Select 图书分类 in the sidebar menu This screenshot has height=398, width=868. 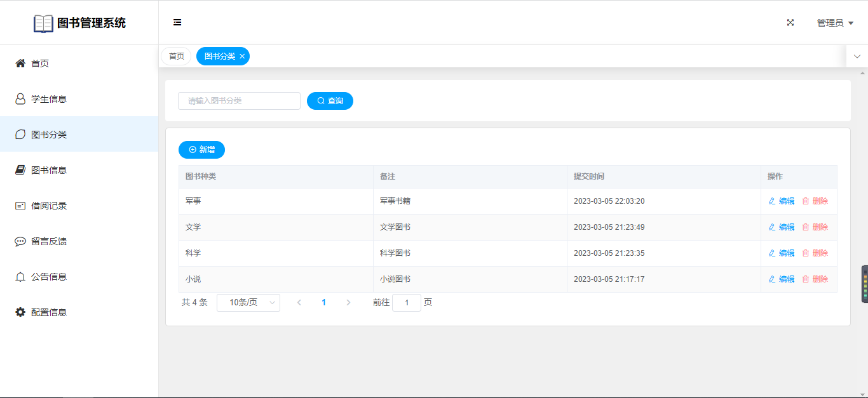pos(49,135)
